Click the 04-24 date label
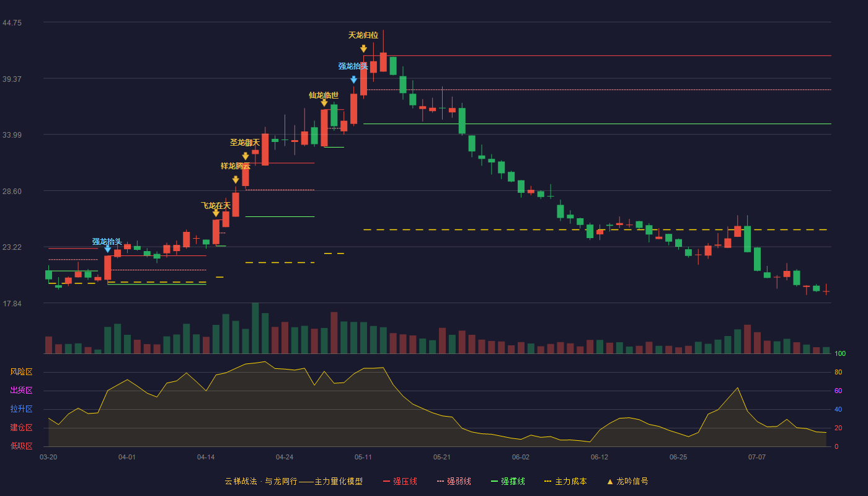 (x=285, y=457)
